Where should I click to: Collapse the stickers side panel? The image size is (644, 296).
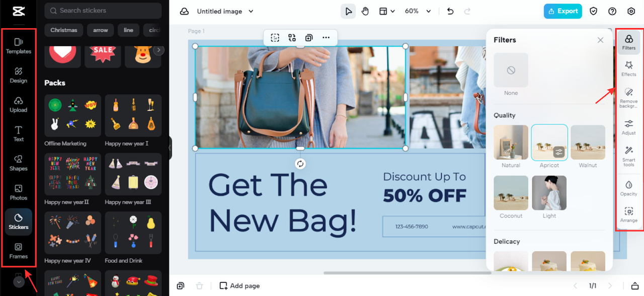point(170,147)
